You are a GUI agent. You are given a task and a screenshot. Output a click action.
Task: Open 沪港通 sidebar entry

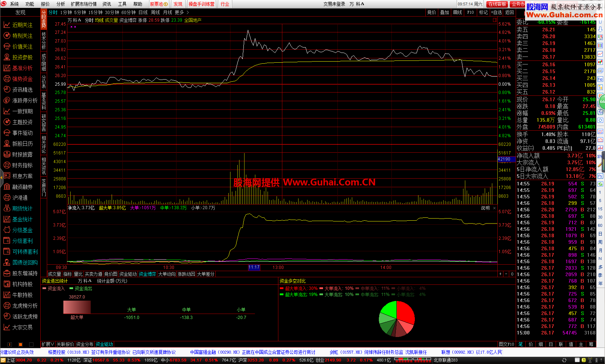(15, 198)
